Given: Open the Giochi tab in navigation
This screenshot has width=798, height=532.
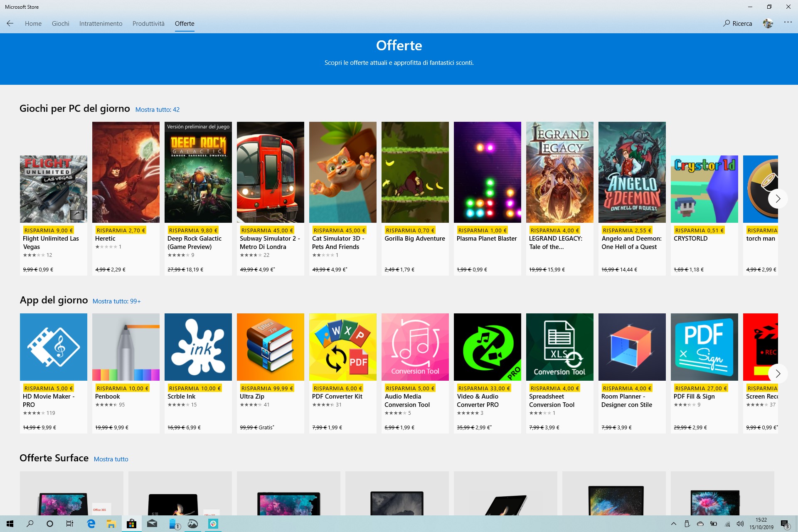Looking at the screenshot, I should (60, 24).
